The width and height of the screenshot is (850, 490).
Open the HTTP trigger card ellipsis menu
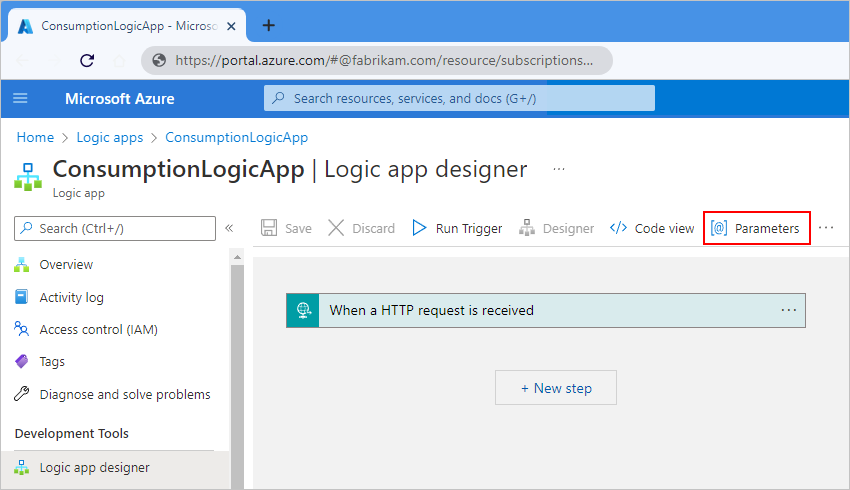pyautogui.click(x=789, y=311)
